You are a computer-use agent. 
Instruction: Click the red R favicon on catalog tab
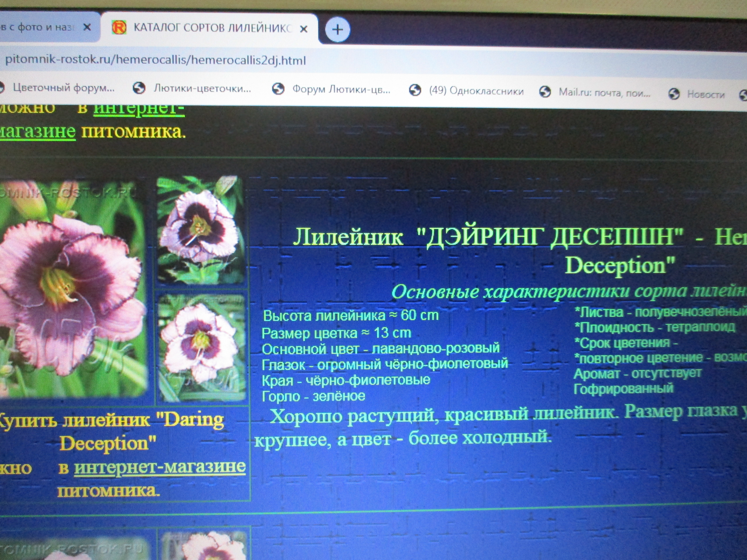click(119, 27)
